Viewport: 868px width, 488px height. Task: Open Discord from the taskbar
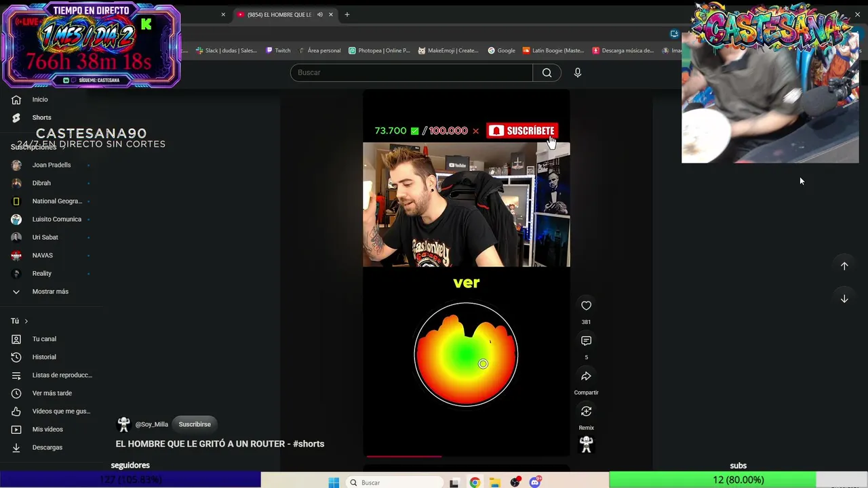click(535, 483)
